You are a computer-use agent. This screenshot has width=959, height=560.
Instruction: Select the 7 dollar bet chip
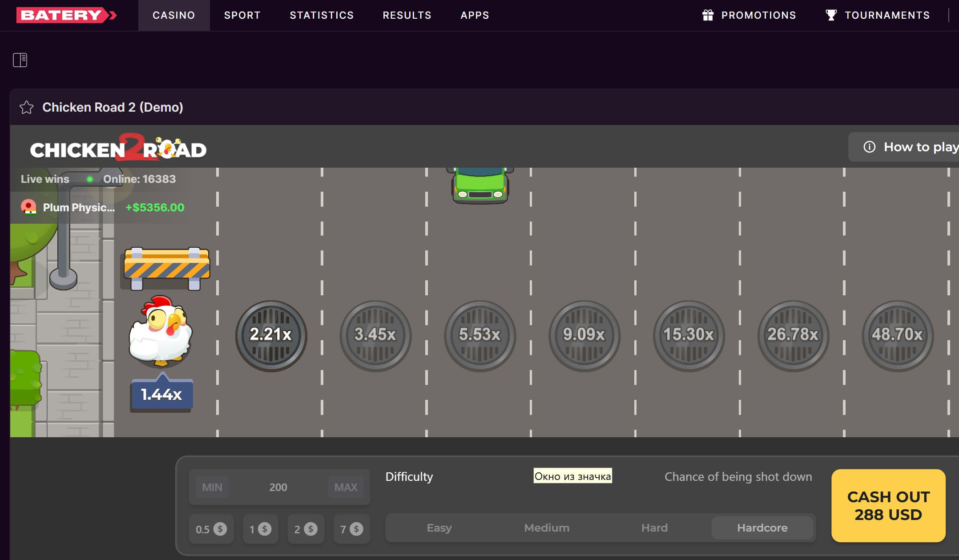pos(351,529)
